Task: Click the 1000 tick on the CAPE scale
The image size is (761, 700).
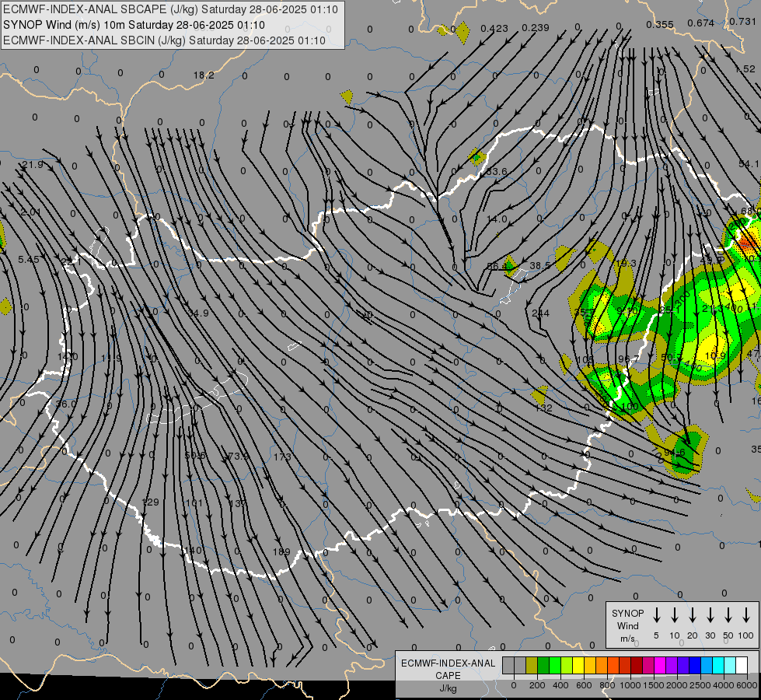Action: click(630, 685)
